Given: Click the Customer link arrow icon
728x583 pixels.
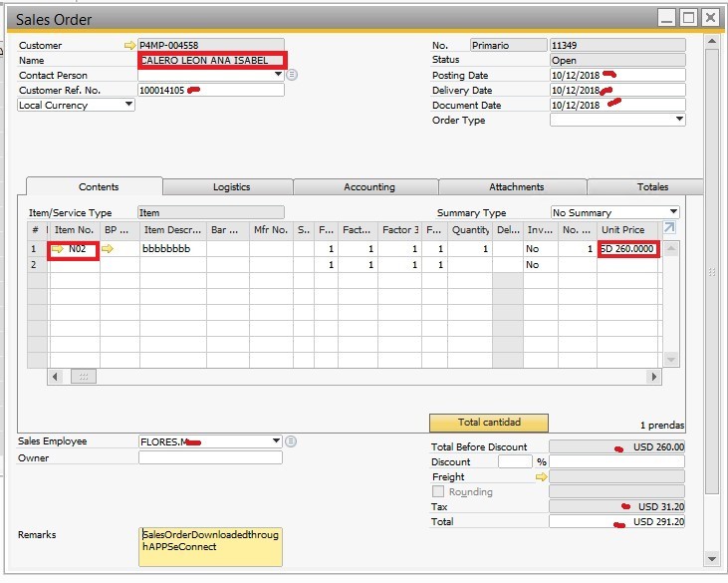Looking at the screenshot, I should [128, 46].
